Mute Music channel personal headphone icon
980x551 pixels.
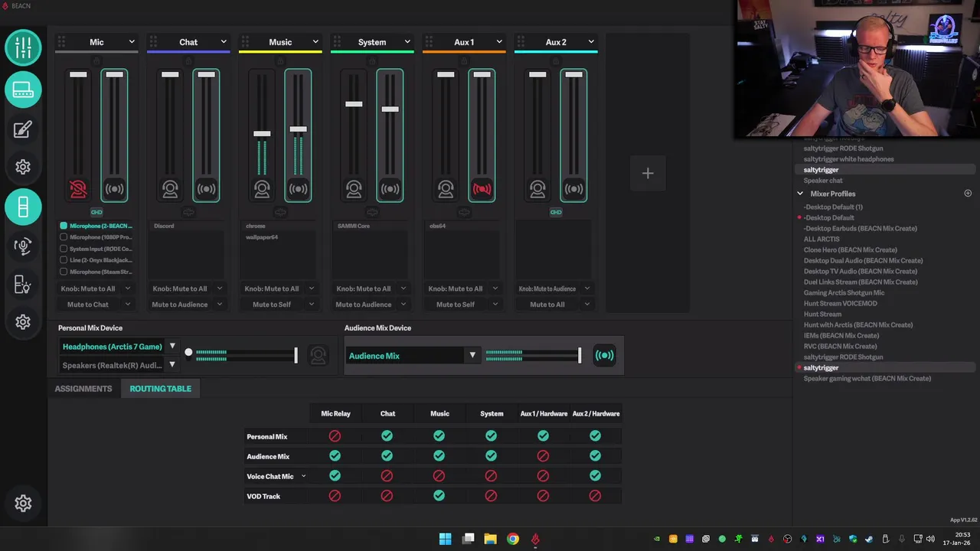click(x=262, y=189)
